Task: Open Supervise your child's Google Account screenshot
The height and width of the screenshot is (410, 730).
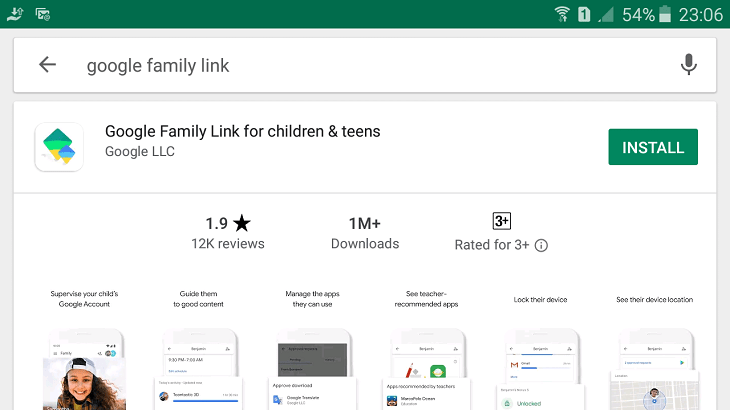Action: [84, 349]
